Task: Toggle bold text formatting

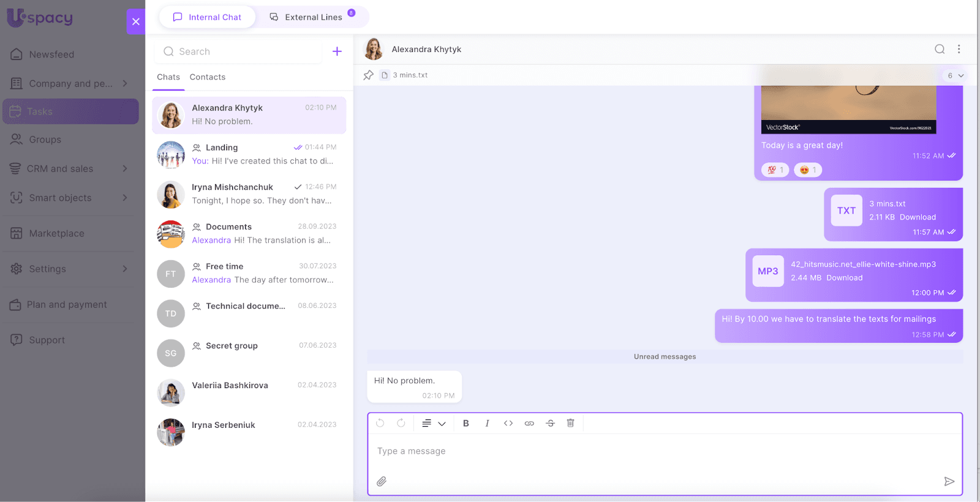Action: pos(466,423)
